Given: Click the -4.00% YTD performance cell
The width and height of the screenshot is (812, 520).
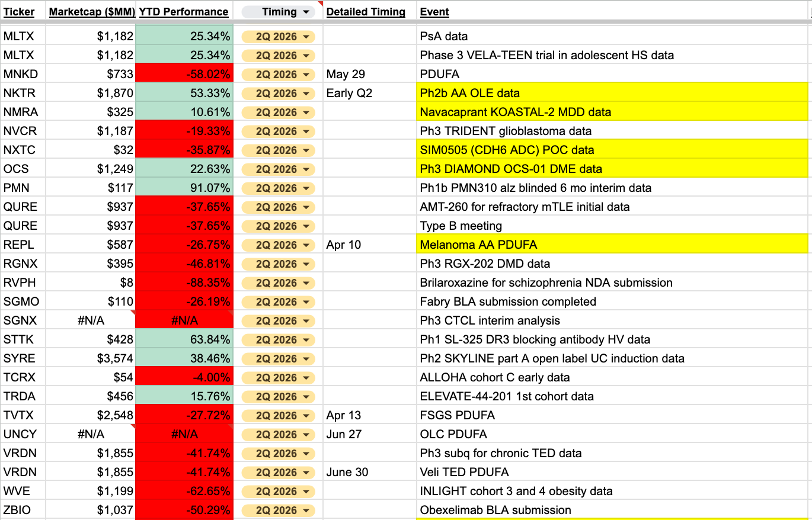Looking at the screenshot, I should tap(184, 377).
